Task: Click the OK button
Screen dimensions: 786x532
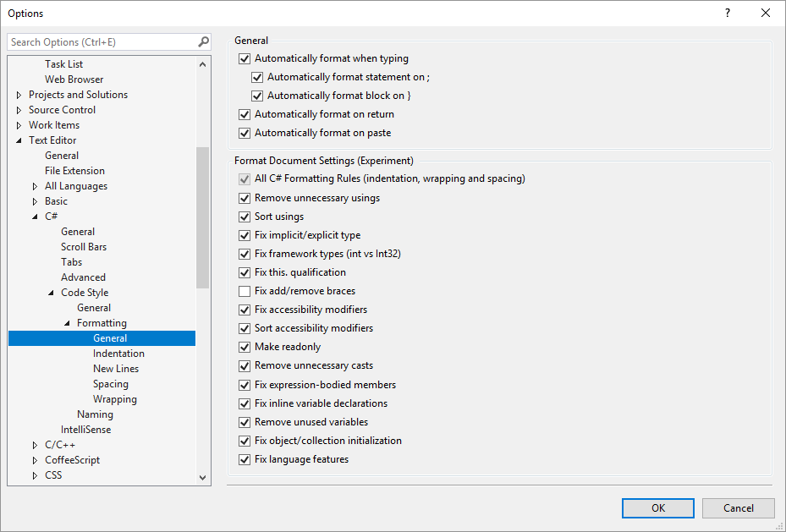Action: (657, 507)
